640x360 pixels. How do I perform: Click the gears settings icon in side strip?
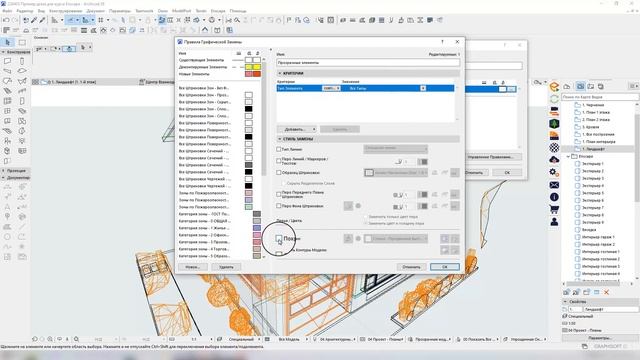554,172
